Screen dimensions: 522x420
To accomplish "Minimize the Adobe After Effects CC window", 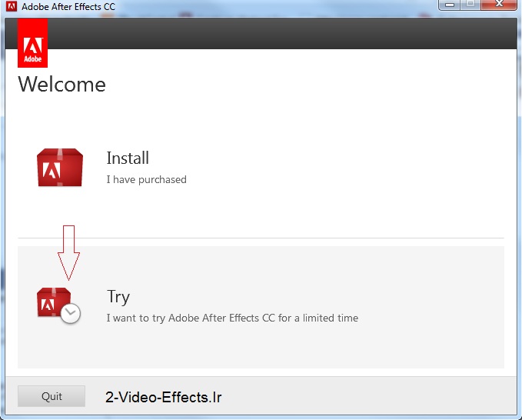I will click(450, 5).
